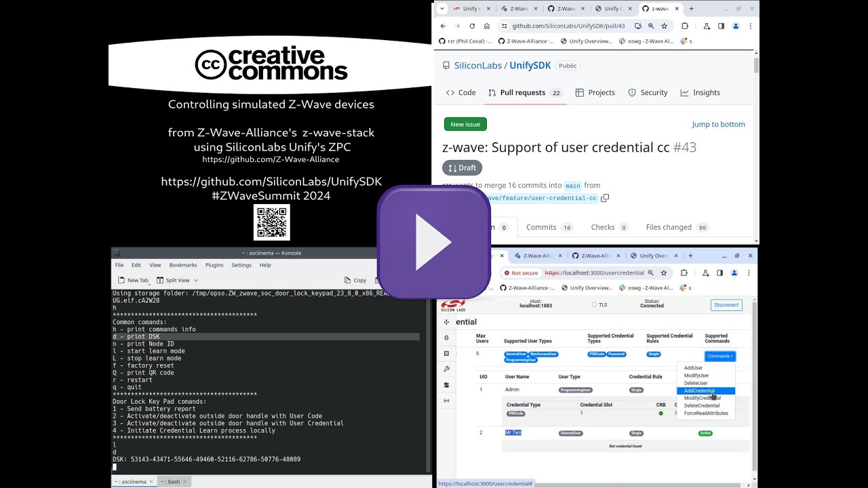Click the wrench icon in Unify sidebar
This screenshot has width=868, height=488.
(446, 369)
